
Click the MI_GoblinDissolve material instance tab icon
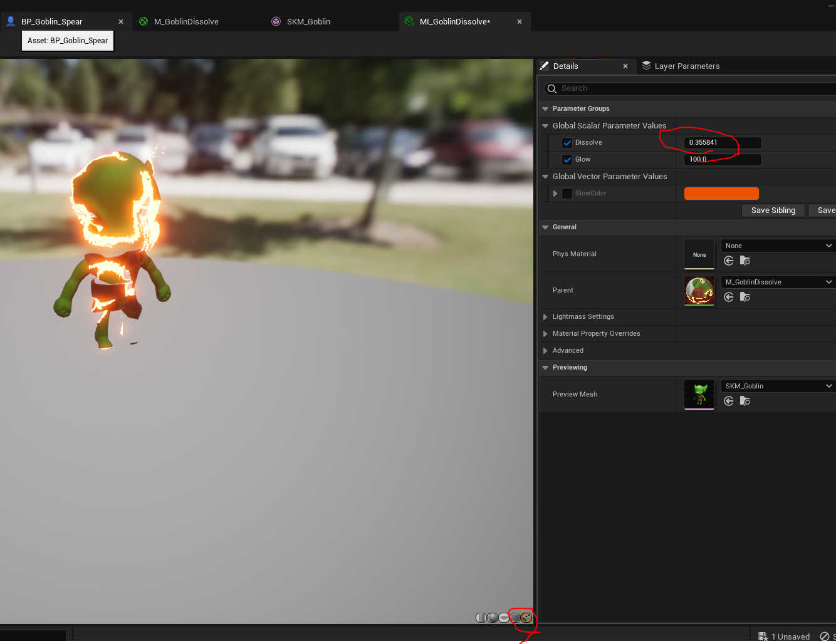[409, 21]
